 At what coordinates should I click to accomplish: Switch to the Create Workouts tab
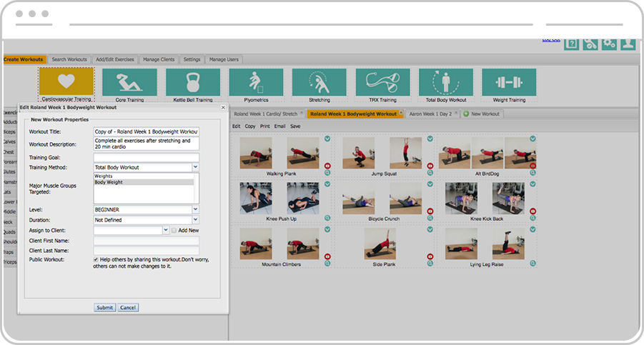[24, 59]
